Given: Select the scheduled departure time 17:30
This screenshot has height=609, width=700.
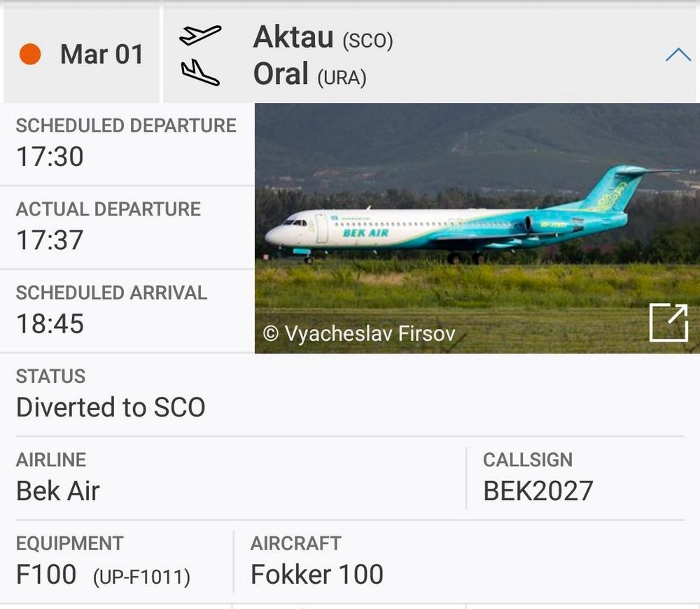Looking at the screenshot, I should point(50,157).
